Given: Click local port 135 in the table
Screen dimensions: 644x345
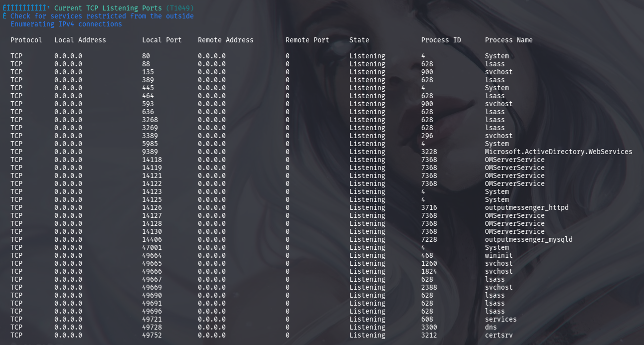Looking at the screenshot, I should (148, 72).
